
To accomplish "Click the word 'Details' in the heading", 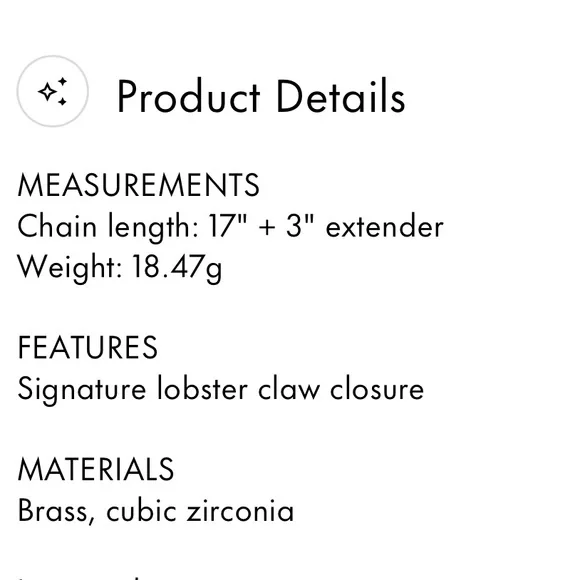I will point(341,96).
